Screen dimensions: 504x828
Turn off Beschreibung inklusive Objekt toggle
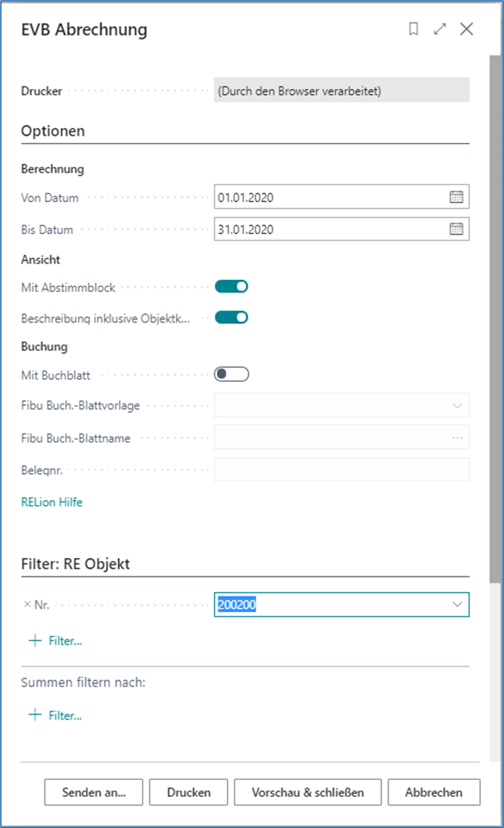click(x=231, y=317)
